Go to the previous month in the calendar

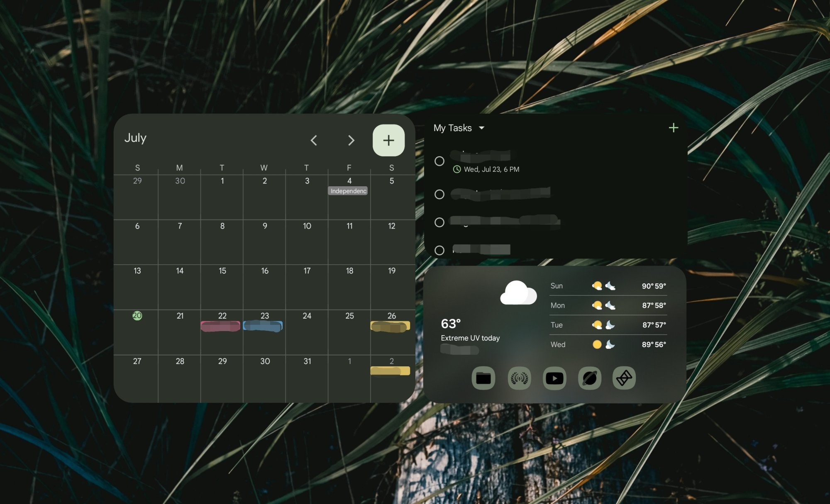[x=314, y=141]
